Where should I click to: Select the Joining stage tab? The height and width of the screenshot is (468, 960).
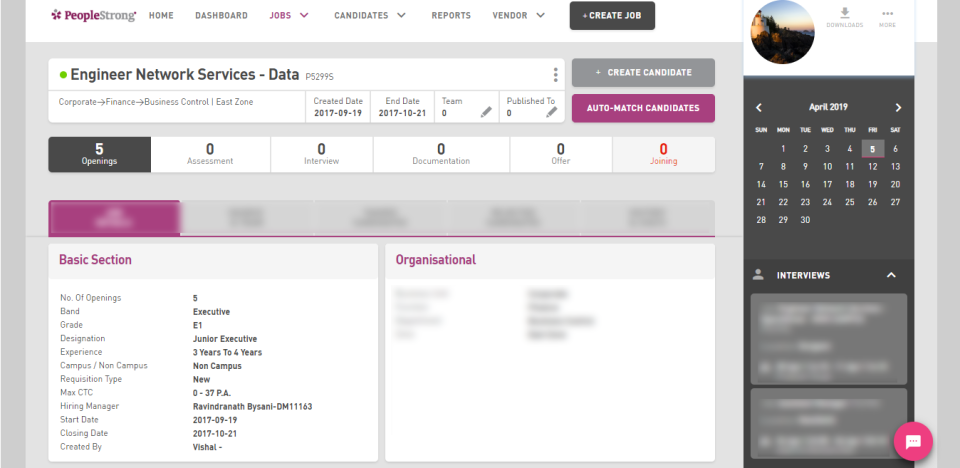click(x=663, y=154)
